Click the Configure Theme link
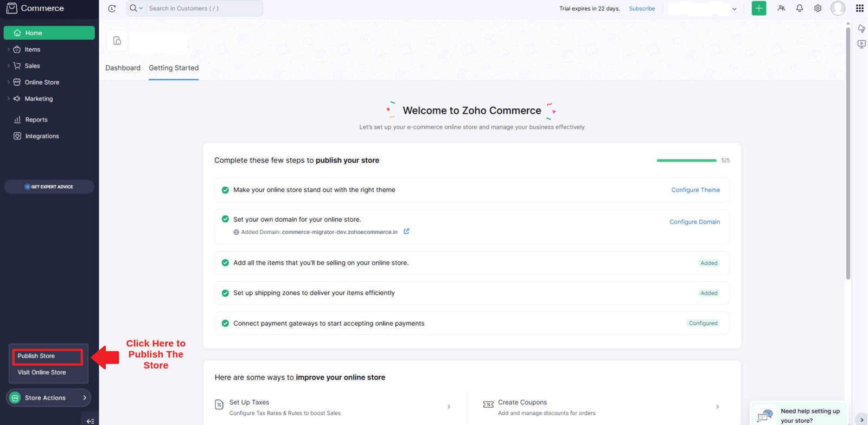 (695, 190)
